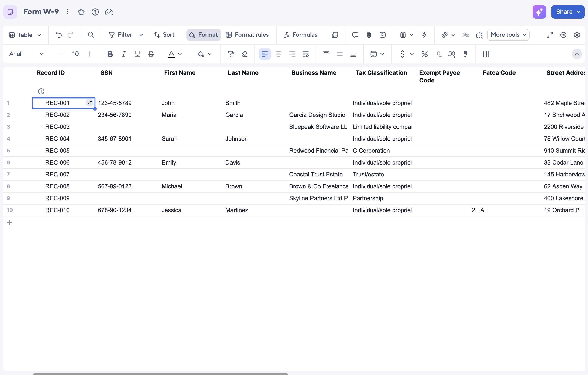Click the automation lightning bolt icon
This screenshot has height=375, width=588.
pos(424,35)
